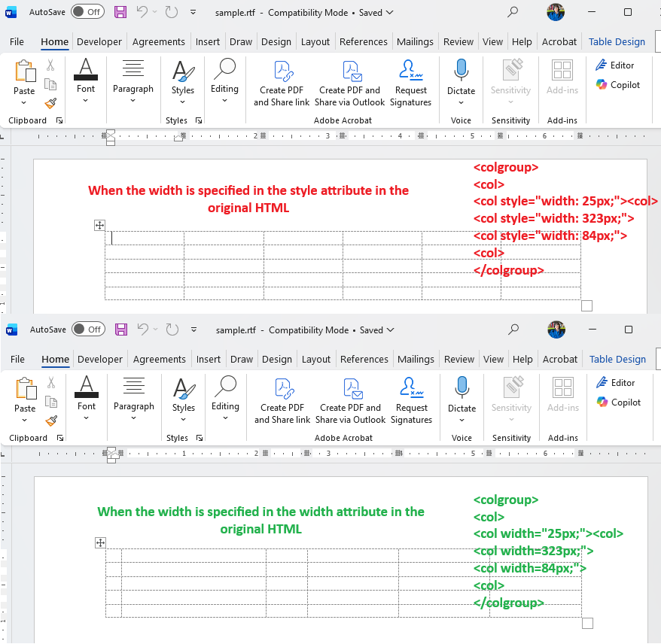Toggle AutoSave in the bottom Word window
Screen dimensions: 661x644
pos(88,330)
